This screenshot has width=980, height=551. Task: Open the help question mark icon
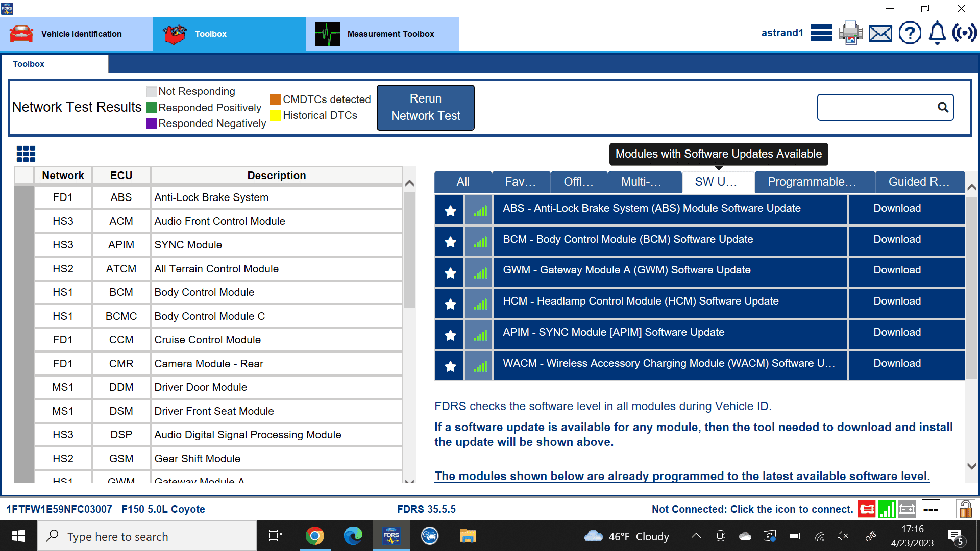(910, 33)
